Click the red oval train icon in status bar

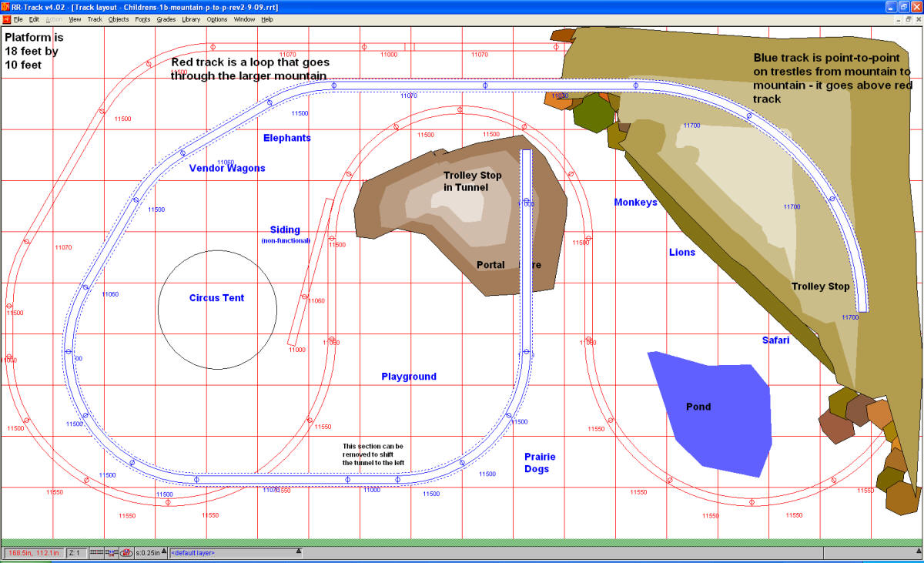click(126, 552)
